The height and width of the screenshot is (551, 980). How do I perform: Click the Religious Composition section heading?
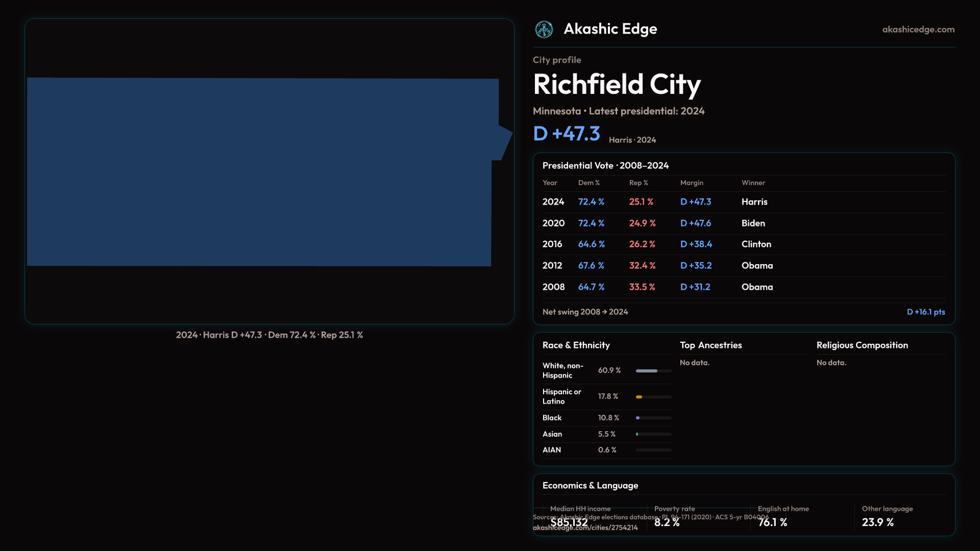click(x=862, y=345)
